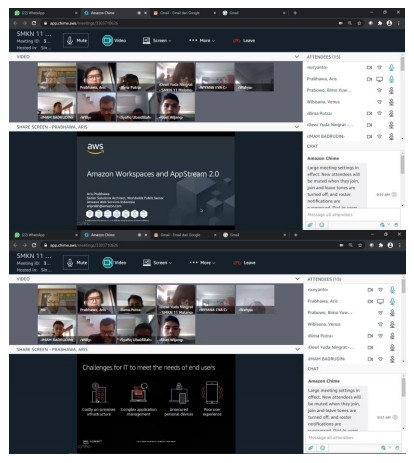The width and height of the screenshot is (414, 463).
Task: Click Prabhawa, Aris screen-share icon in Challenges slide window
Action: [381, 302]
